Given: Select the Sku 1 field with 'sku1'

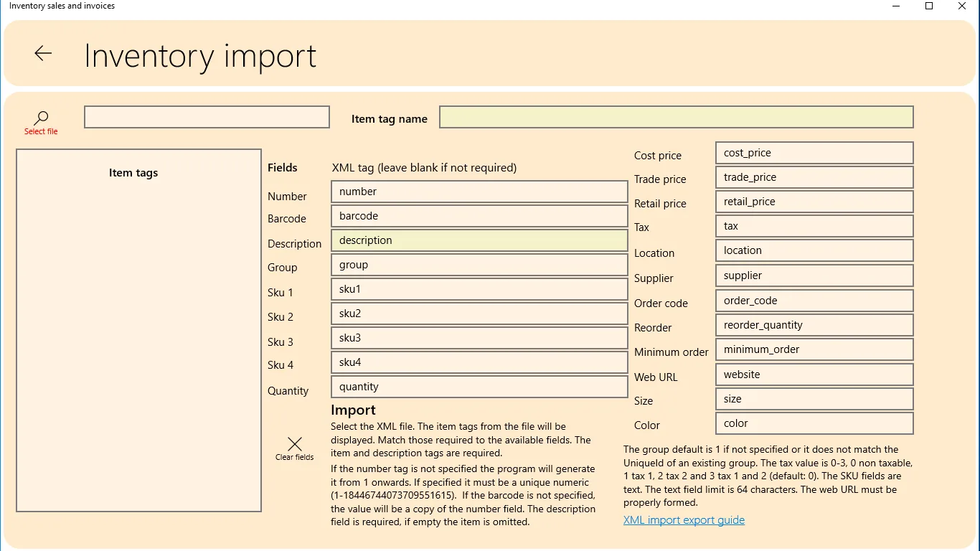Looking at the screenshot, I should (479, 289).
